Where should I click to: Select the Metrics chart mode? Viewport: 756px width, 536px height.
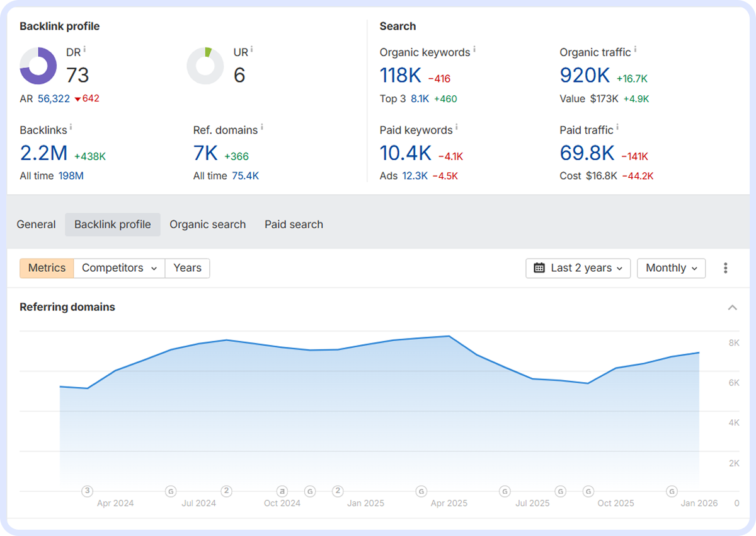[x=47, y=268]
